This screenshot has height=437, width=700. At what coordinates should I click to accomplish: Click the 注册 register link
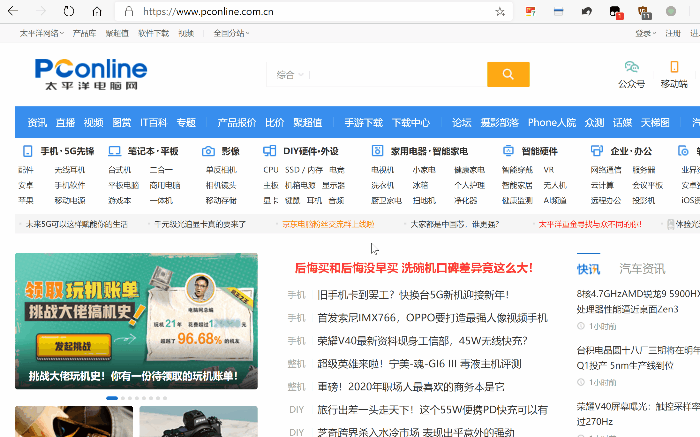[673, 33]
